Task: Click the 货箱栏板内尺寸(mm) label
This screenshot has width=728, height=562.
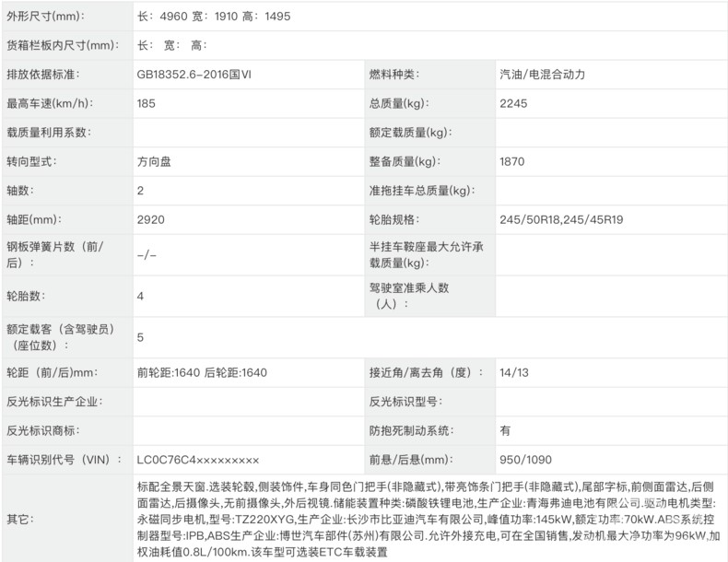Action: point(63,45)
